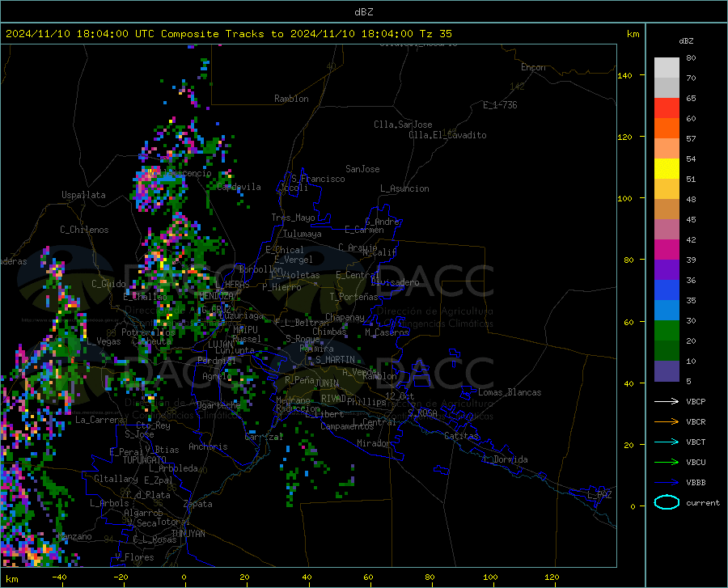Click the Anchoris map label
728x588 pixels.
208,446
